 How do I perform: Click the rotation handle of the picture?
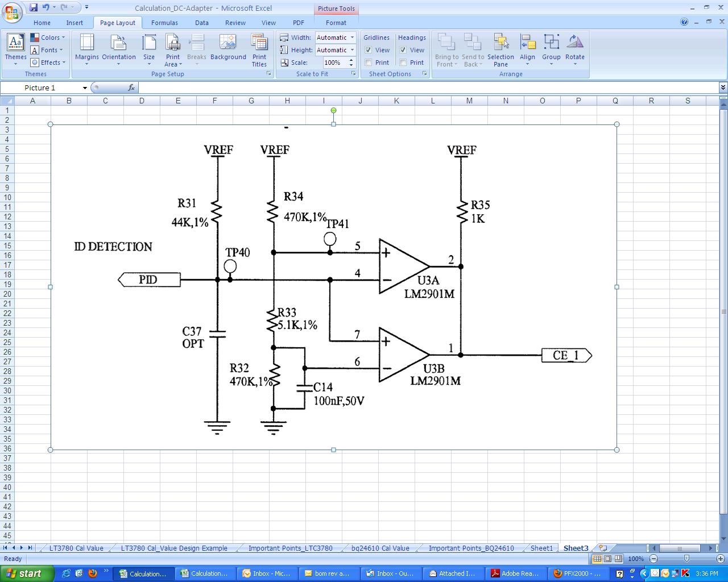333,110
